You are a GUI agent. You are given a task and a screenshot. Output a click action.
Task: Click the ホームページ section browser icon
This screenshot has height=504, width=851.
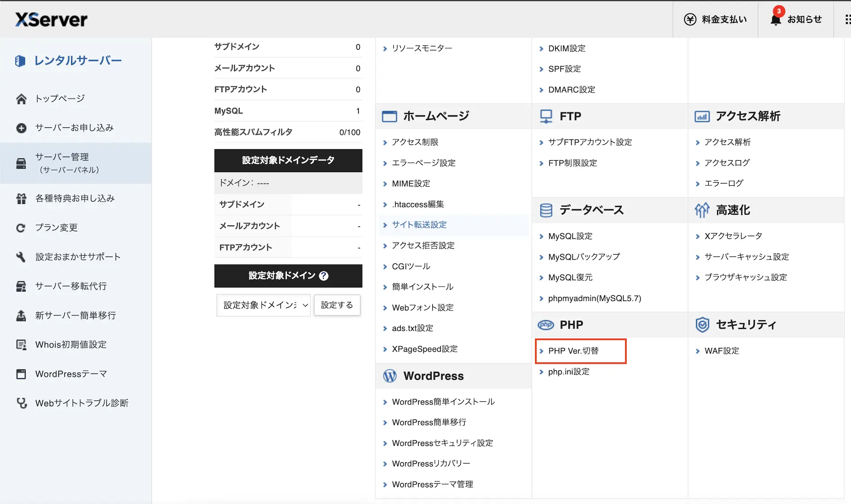389,117
